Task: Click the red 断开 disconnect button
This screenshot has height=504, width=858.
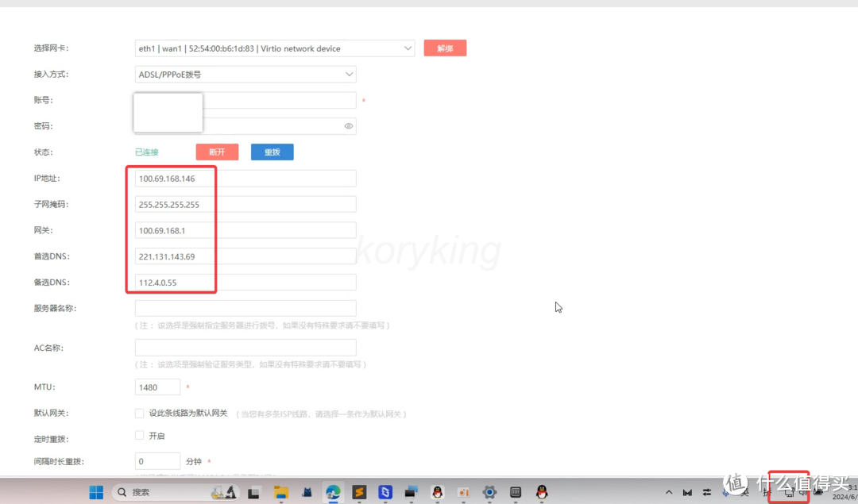Action: click(x=217, y=152)
